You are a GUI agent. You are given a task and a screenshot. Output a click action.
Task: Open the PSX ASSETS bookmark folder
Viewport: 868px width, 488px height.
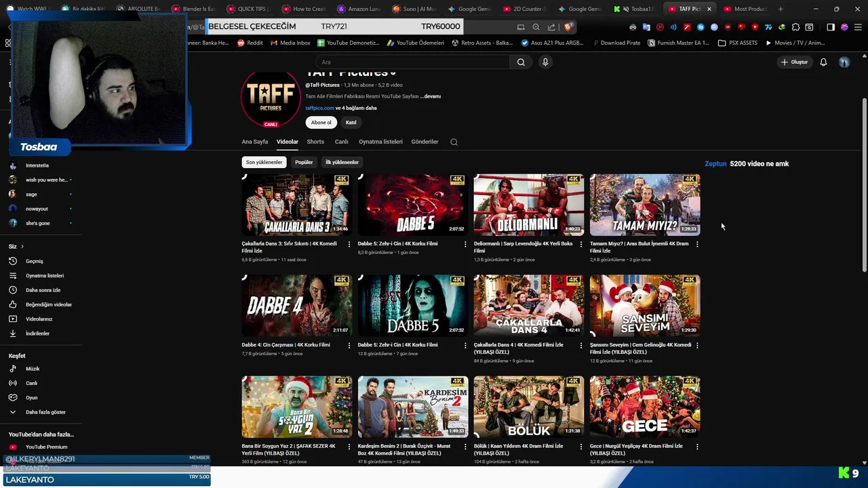point(738,43)
